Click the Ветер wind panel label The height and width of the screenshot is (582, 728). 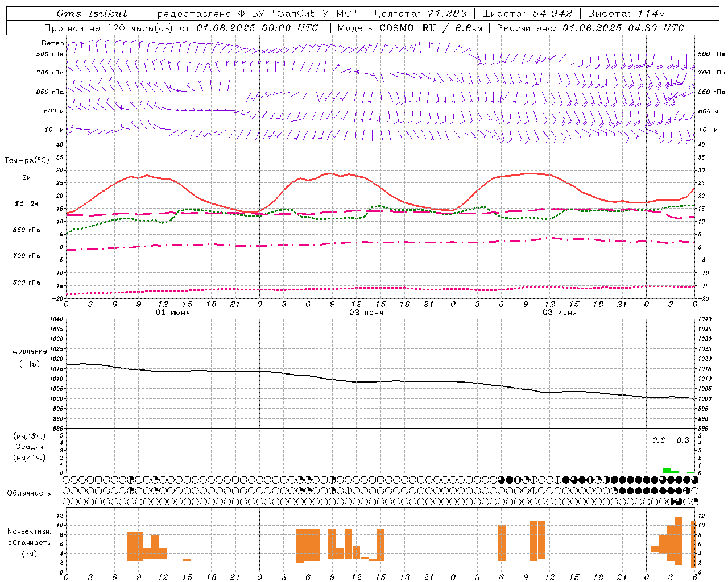tap(52, 43)
